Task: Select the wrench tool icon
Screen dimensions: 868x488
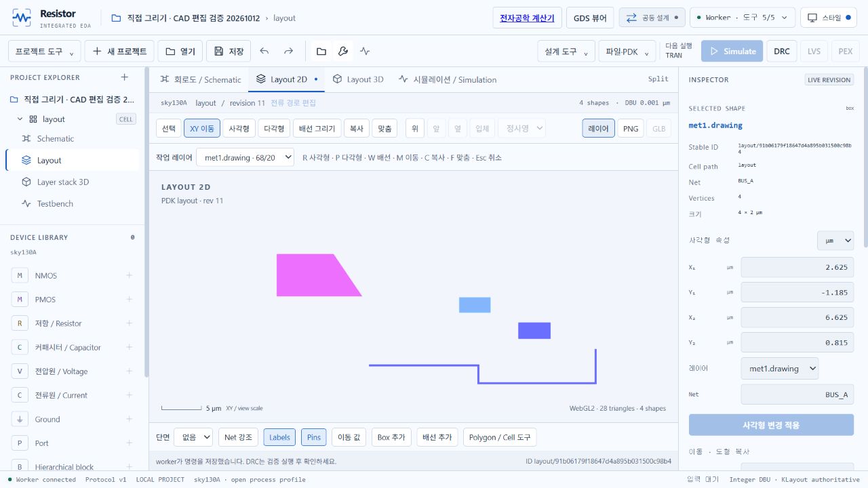Action: 343,52
